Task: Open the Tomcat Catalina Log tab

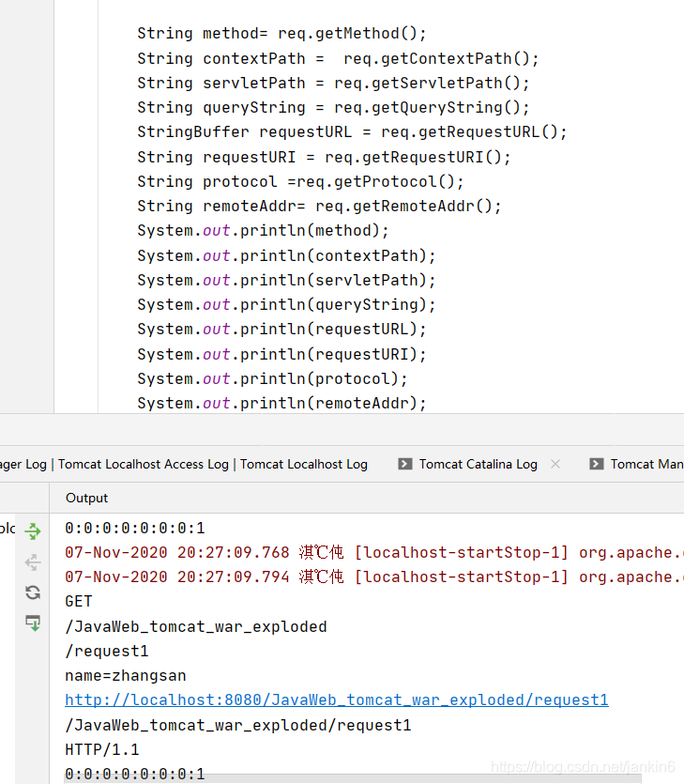Action: click(479, 464)
